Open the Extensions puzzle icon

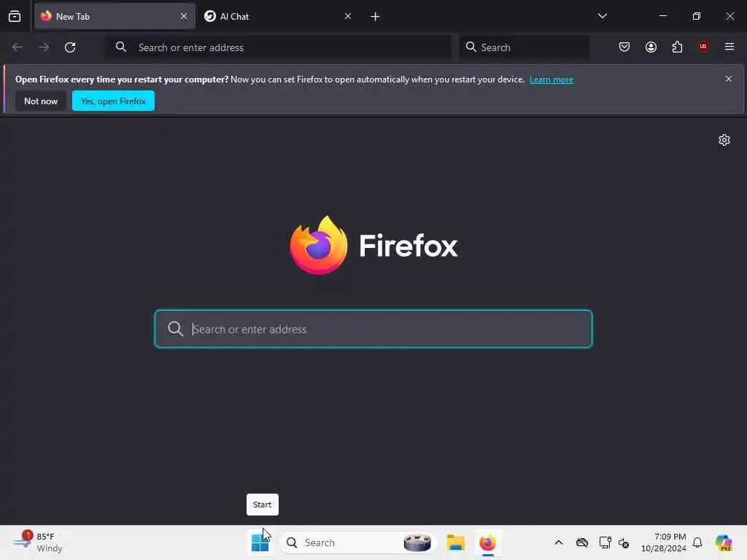677,47
